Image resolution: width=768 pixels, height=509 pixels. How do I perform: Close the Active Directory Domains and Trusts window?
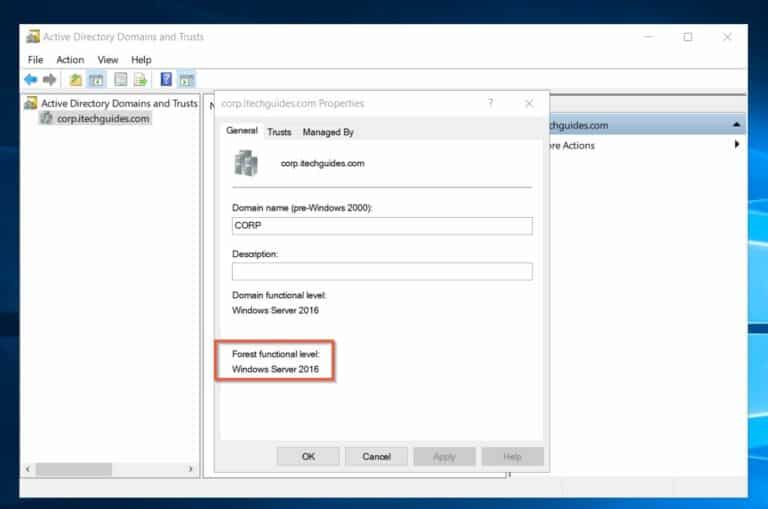point(727,37)
